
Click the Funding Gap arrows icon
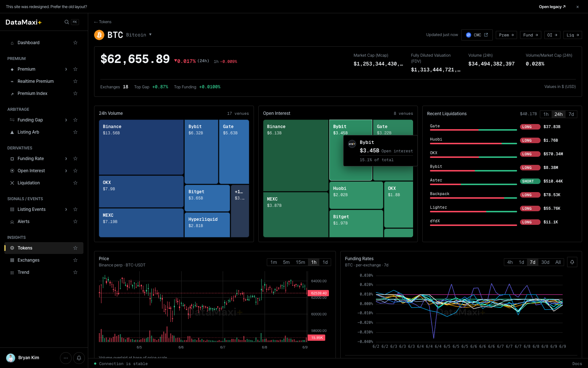click(12, 120)
